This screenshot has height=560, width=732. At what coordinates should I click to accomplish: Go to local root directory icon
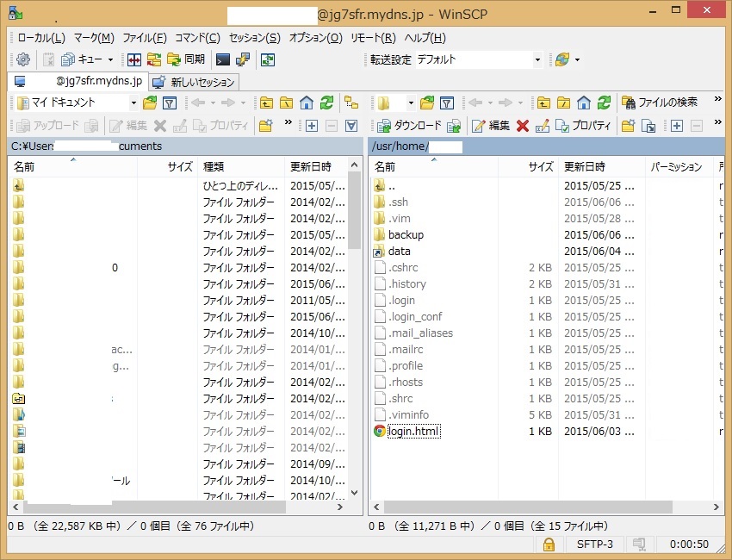(286, 103)
